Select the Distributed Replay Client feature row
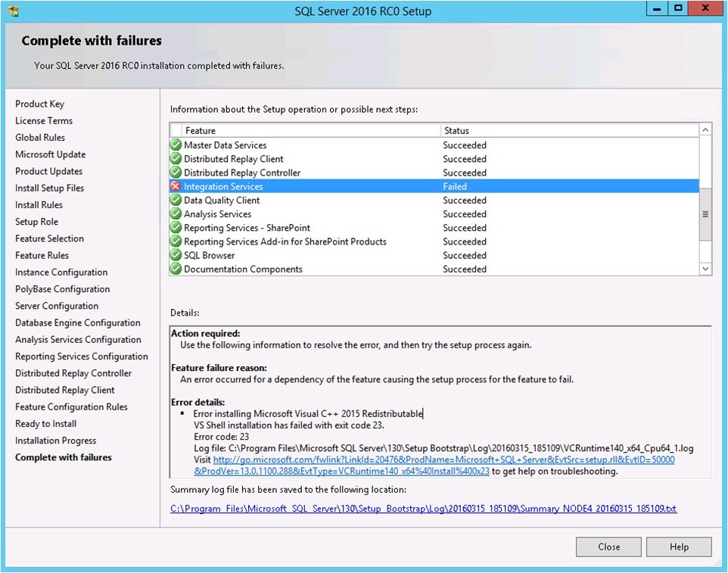This screenshot has height=573, width=728. click(x=434, y=159)
